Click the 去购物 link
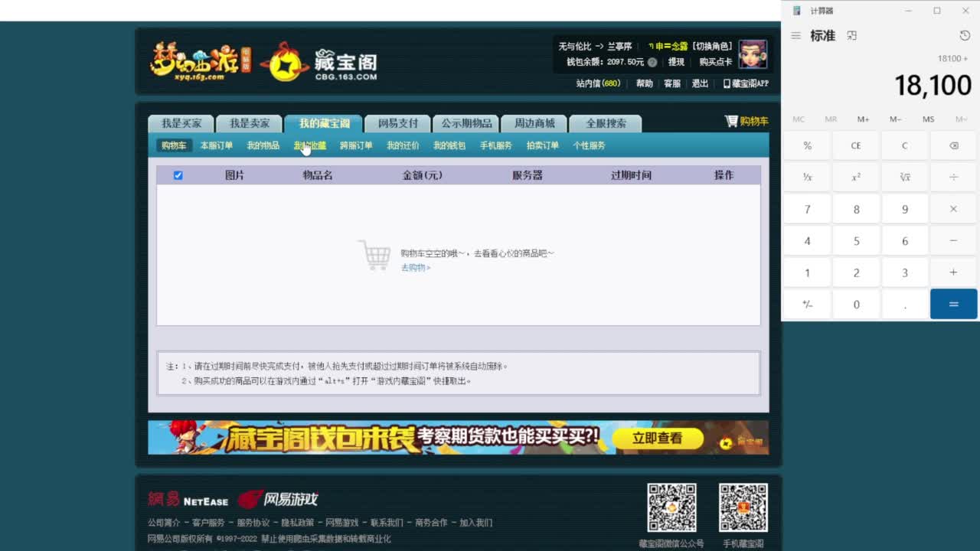The height and width of the screenshot is (551, 980). click(x=416, y=268)
